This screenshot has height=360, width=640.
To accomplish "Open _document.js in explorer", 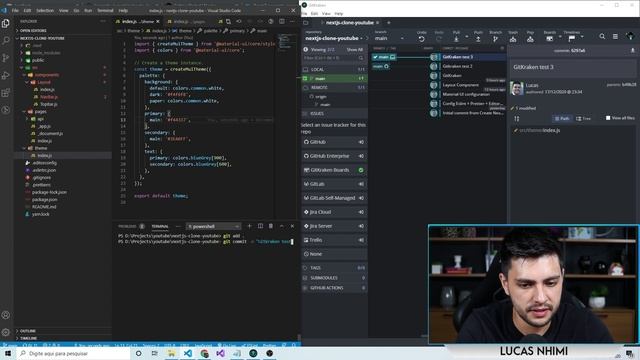I will [51, 133].
